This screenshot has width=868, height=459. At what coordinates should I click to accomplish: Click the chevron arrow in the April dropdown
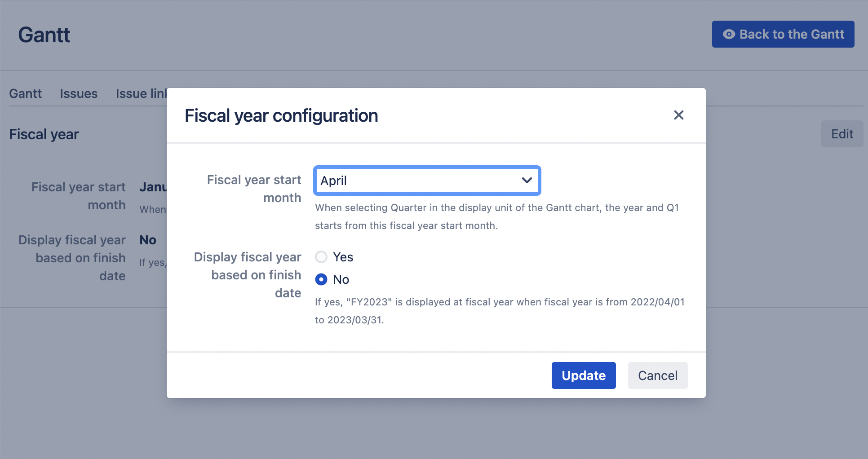point(527,181)
